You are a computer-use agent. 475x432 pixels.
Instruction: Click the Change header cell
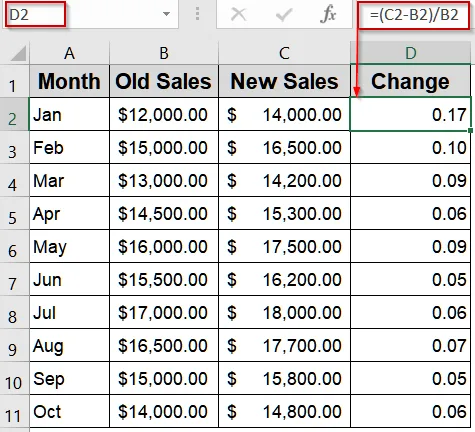coord(411,81)
